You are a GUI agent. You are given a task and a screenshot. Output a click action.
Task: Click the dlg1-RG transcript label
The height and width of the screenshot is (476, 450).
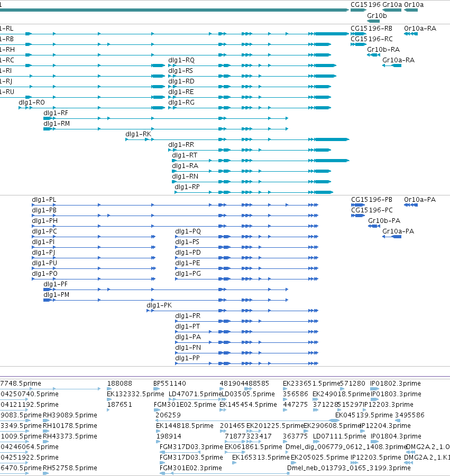click(x=181, y=102)
